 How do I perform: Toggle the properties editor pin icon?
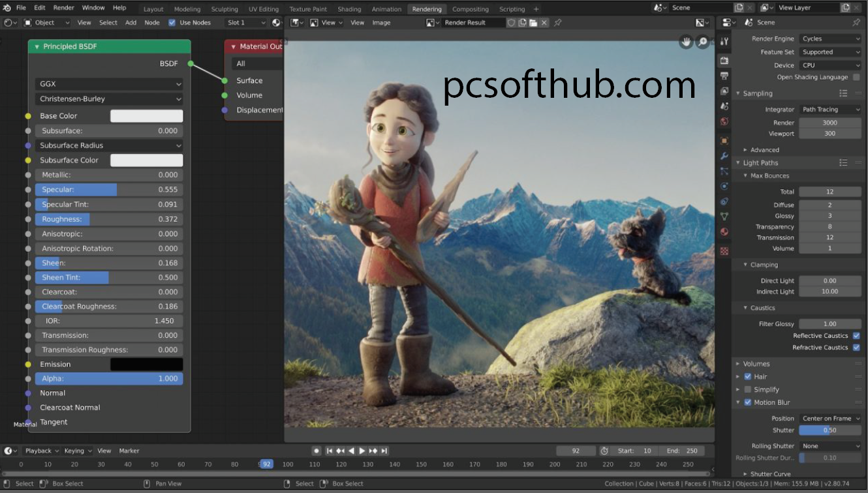(856, 22)
